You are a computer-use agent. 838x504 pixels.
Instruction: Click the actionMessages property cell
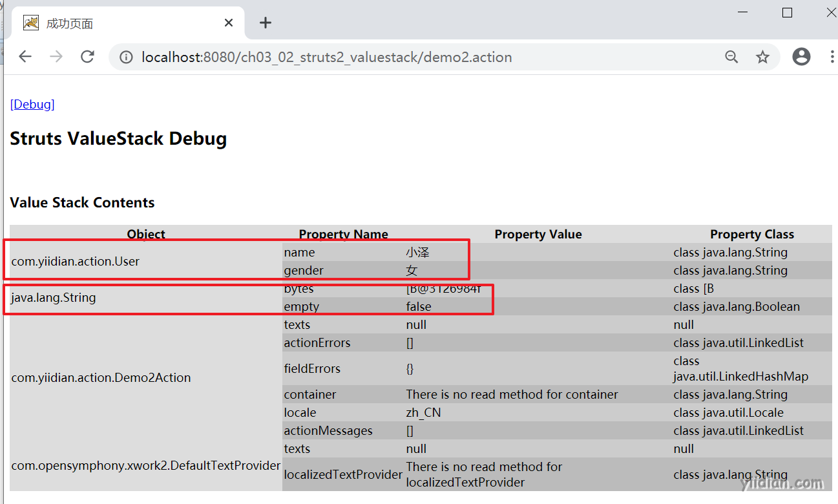coord(343,430)
